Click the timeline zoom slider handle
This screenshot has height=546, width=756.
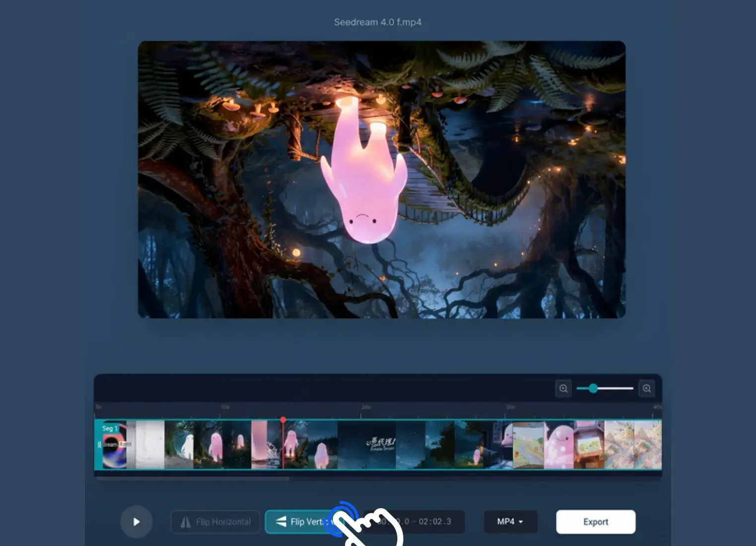593,388
